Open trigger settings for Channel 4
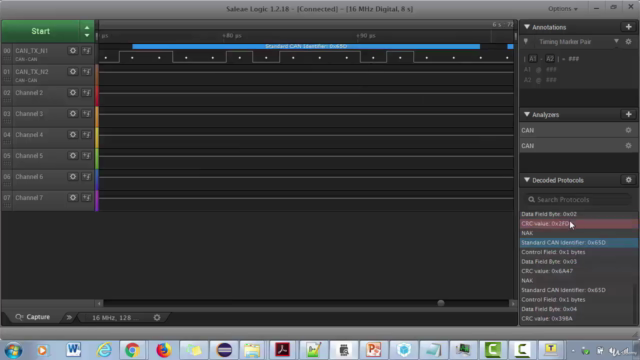This screenshot has width=640, height=360. pos(87,135)
